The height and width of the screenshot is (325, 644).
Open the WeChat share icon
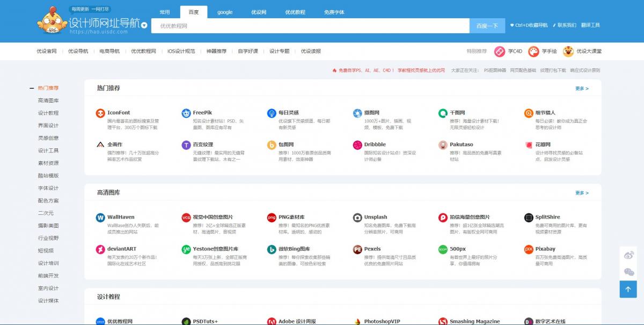click(x=628, y=272)
